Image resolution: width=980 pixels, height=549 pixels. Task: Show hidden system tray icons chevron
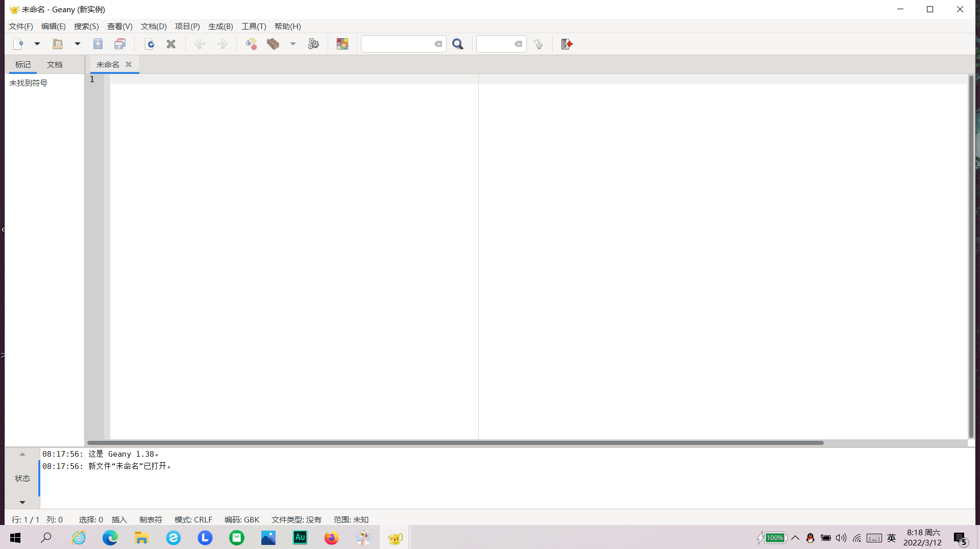(x=795, y=538)
